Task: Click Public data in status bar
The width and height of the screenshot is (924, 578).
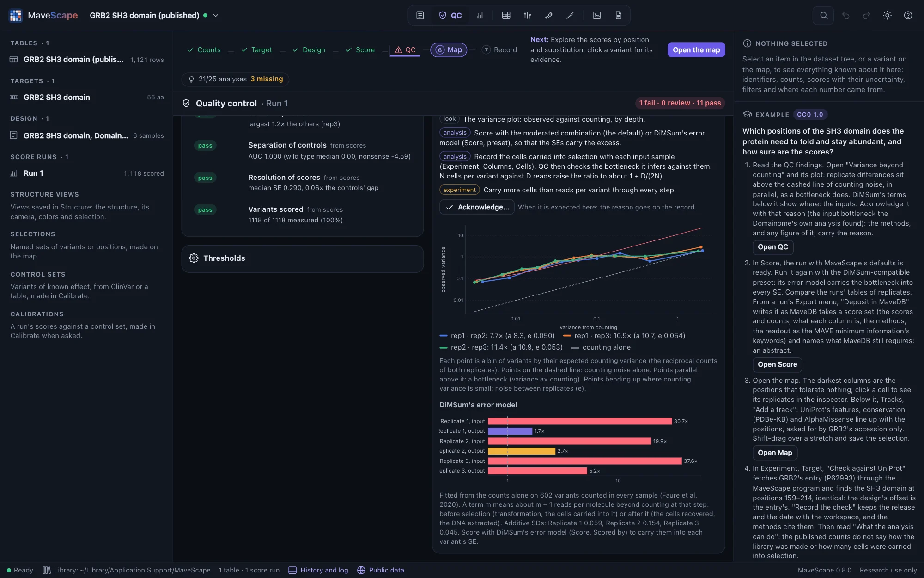Action: tap(381, 570)
